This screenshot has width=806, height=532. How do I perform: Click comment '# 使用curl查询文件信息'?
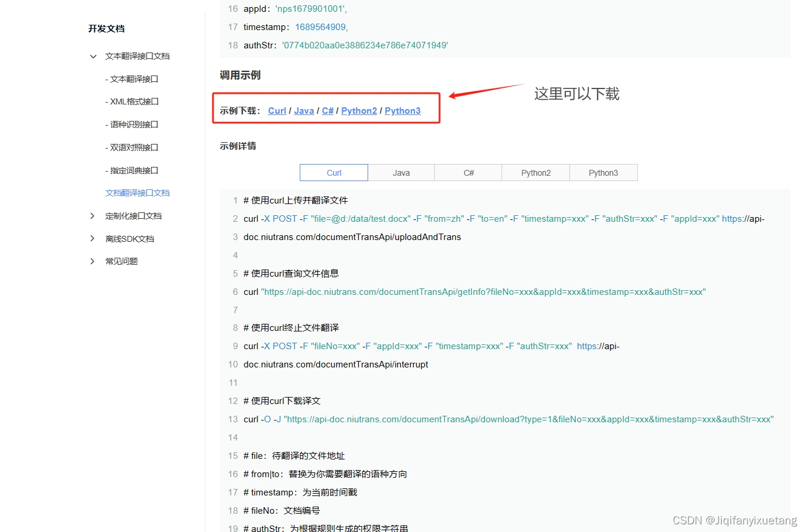291,274
